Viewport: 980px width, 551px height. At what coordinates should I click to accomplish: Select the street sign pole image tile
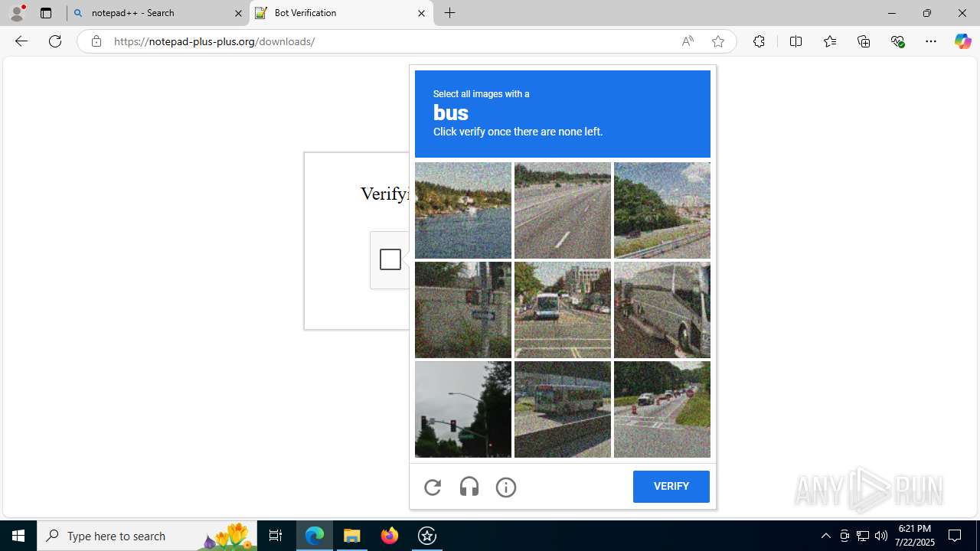click(463, 310)
